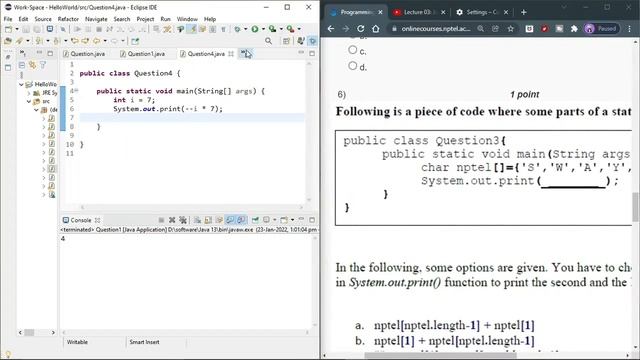Click the External Tools run icon
This screenshot has height=360, width=640.
pos(291,29)
